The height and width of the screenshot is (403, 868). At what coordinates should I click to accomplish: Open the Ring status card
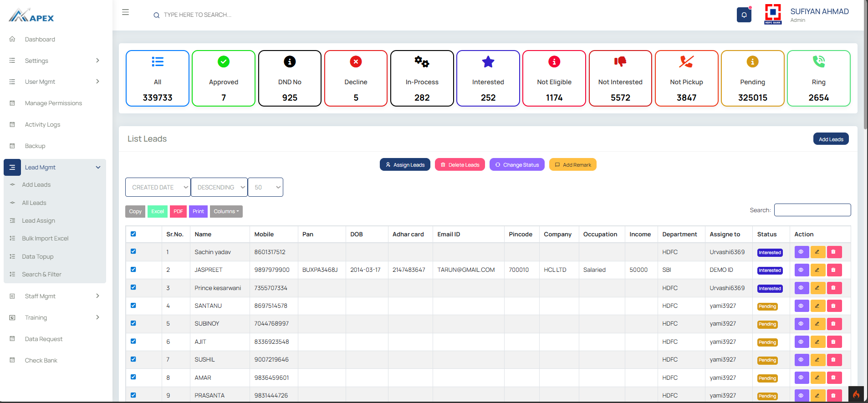click(x=818, y=78)
